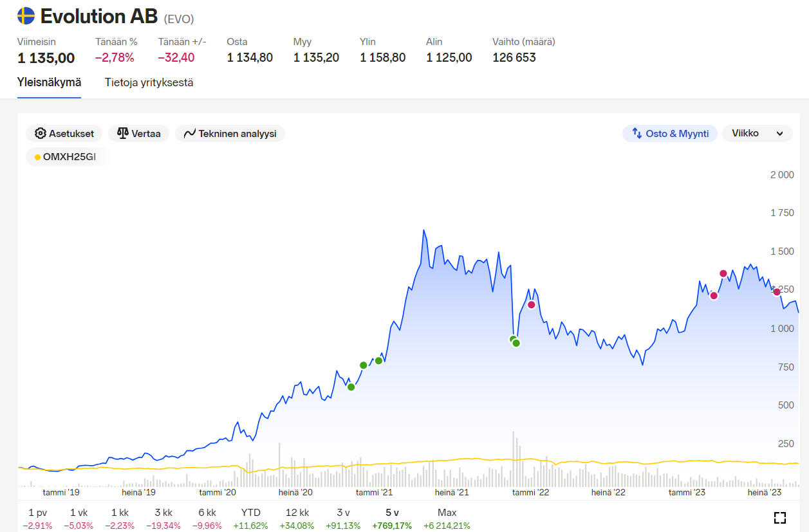Open Asetukset chart settings

click(64, 134)
